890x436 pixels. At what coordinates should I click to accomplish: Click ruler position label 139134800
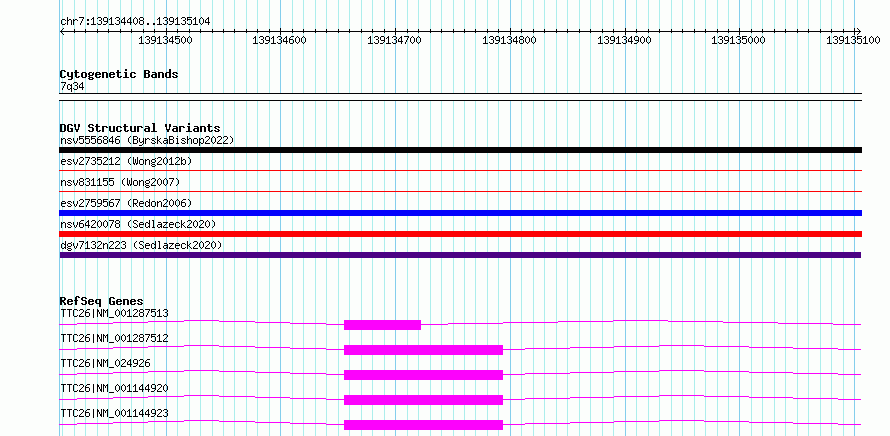coord(510,40)
